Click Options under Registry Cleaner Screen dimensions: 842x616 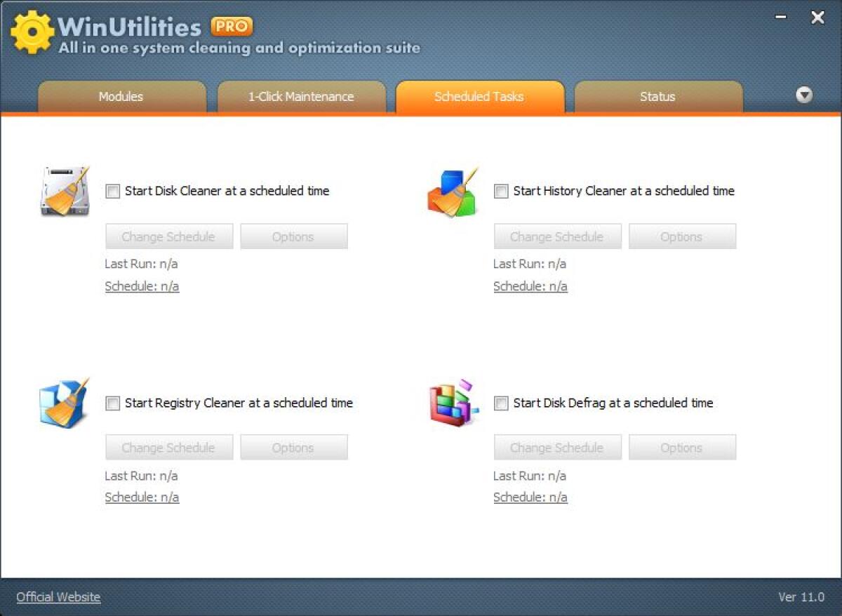(x=293, y=447)
